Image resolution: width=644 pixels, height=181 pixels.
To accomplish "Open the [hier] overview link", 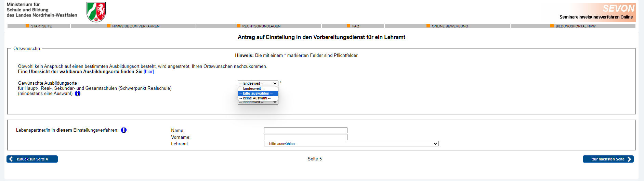I will coord(149,72).
